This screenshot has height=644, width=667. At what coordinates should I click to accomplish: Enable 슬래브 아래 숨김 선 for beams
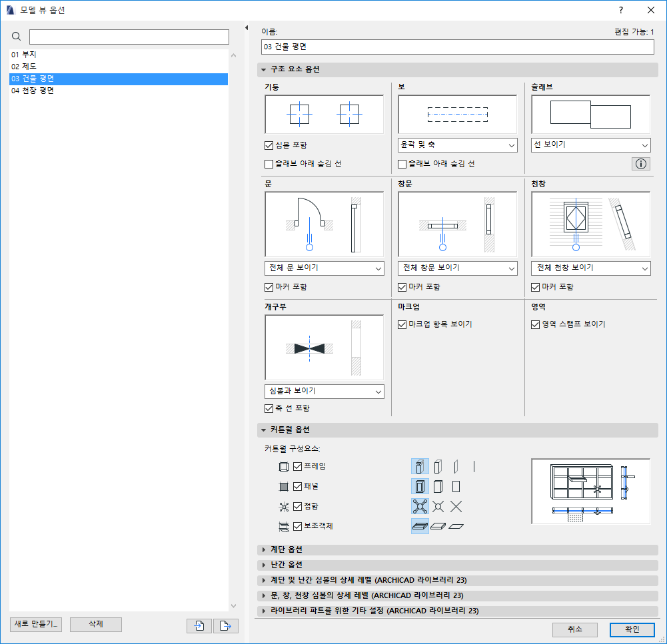click(x=402, y=163)
